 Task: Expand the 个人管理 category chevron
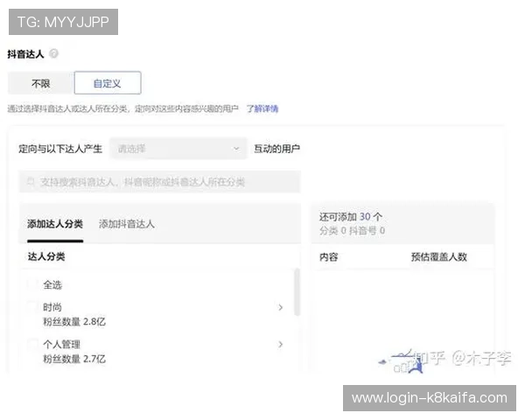[281, 344]
